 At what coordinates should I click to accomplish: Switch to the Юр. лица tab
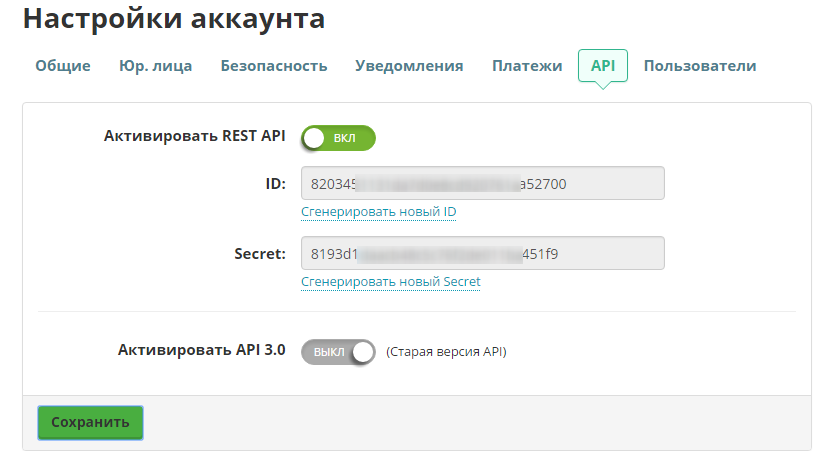coord(155,66)
